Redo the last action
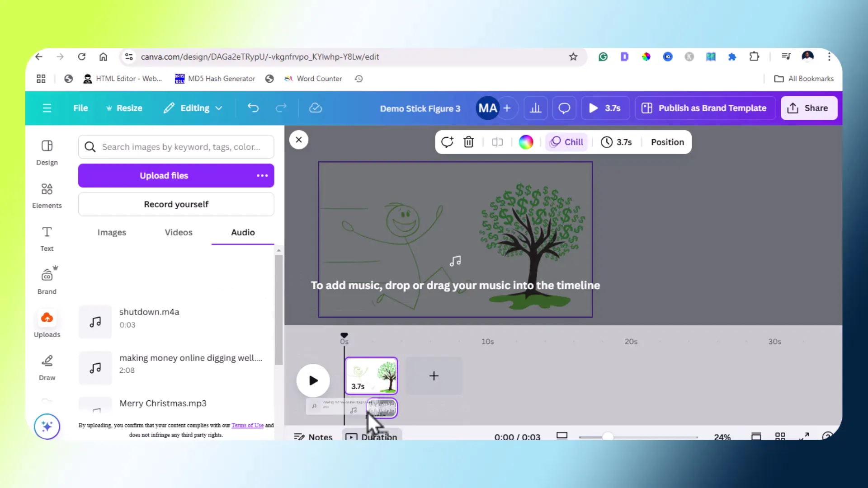The height and width of the screenshot is (488, 868). click(281, 108)
